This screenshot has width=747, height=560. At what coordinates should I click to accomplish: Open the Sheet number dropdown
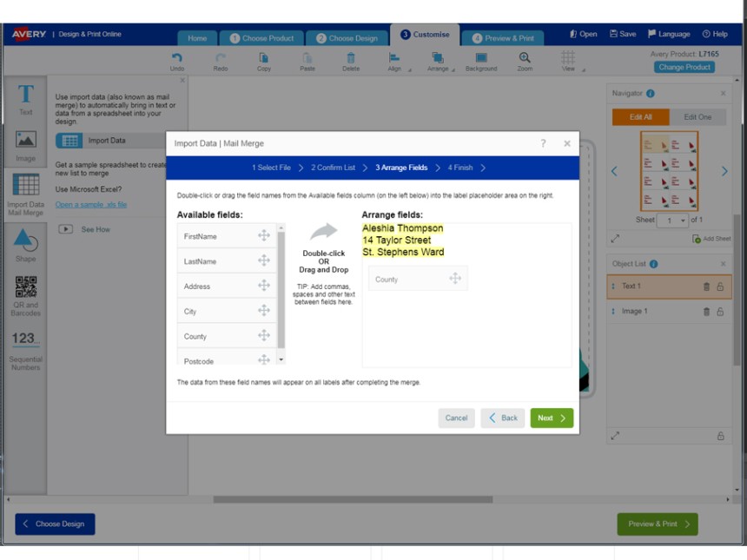click(x=673, y=221)
